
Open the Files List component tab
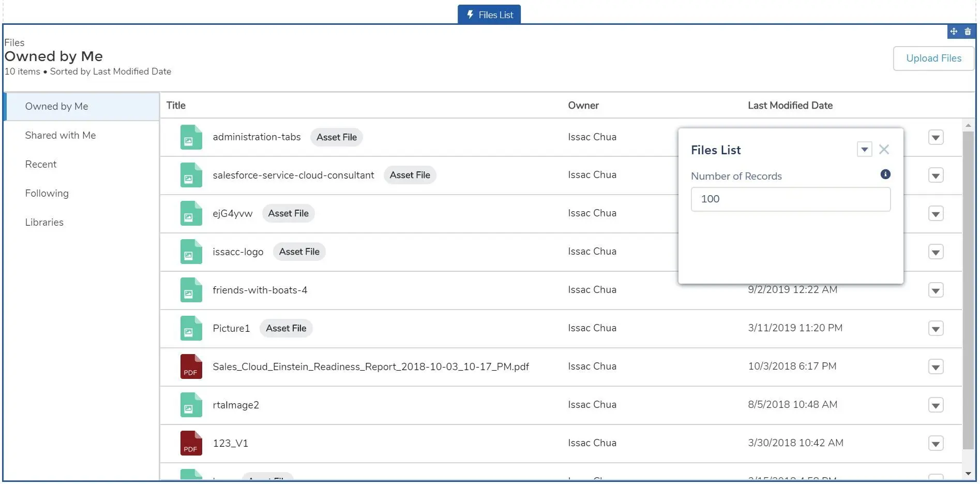click(489, 14)
